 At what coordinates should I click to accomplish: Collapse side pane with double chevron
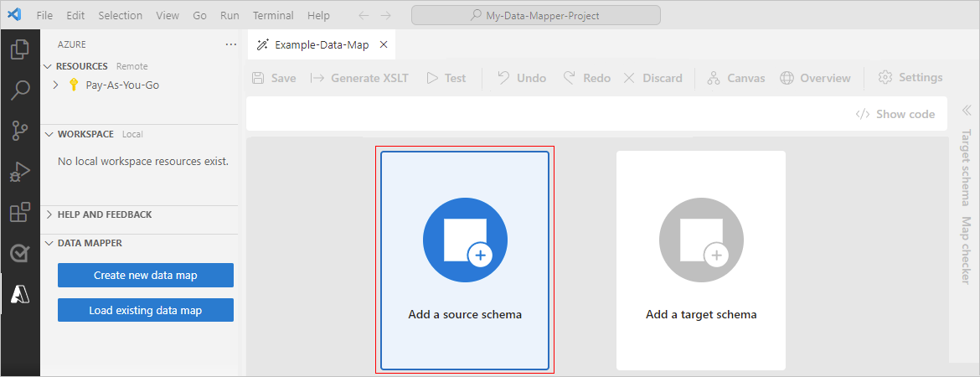pos(967,110)
